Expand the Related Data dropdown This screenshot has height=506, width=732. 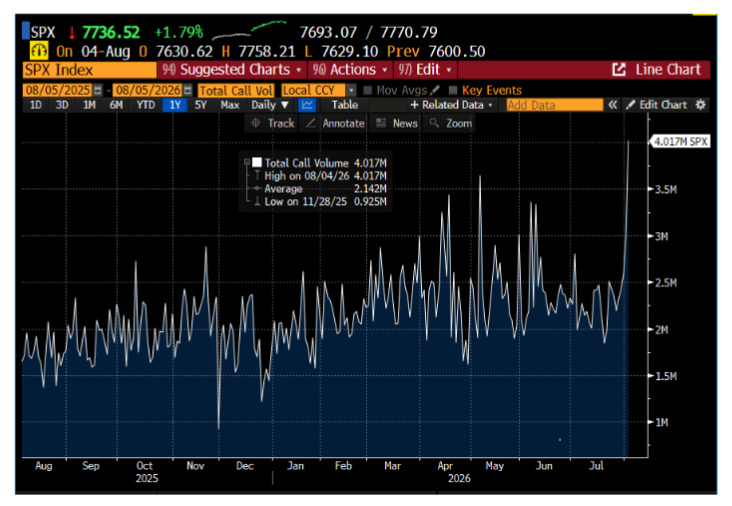point(451,105)
